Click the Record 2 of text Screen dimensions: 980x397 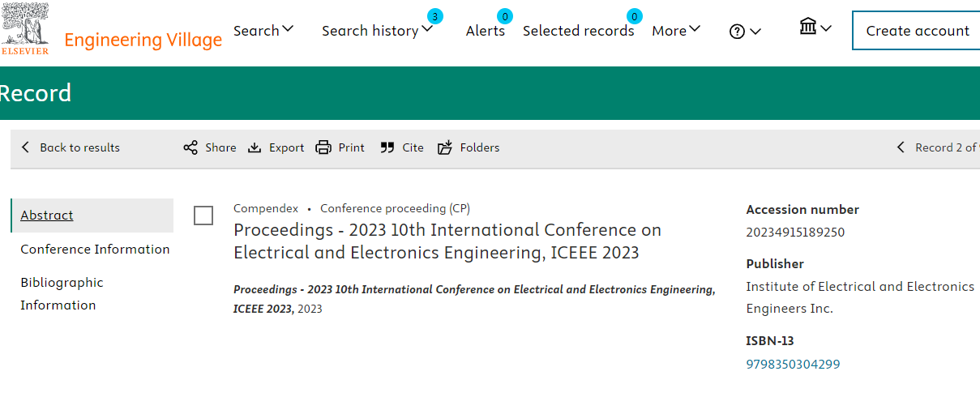tap(946, 147)
